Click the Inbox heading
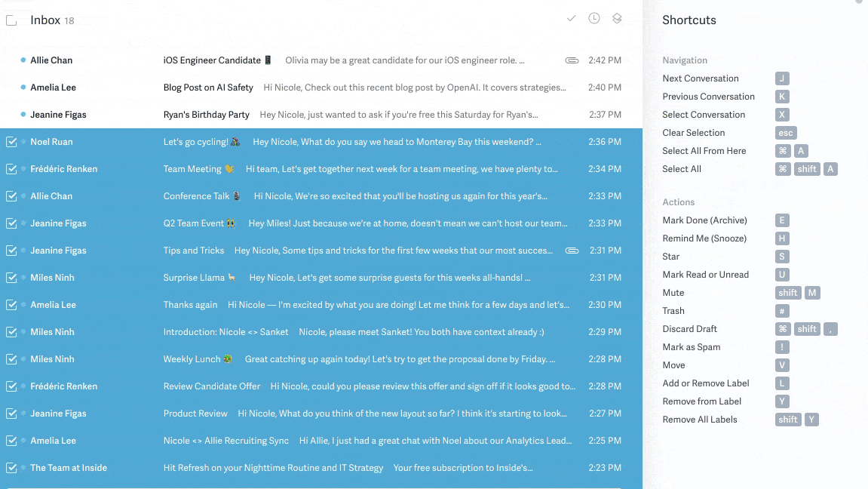Screen dimensions: 868x489 click(x=45, y=20)
